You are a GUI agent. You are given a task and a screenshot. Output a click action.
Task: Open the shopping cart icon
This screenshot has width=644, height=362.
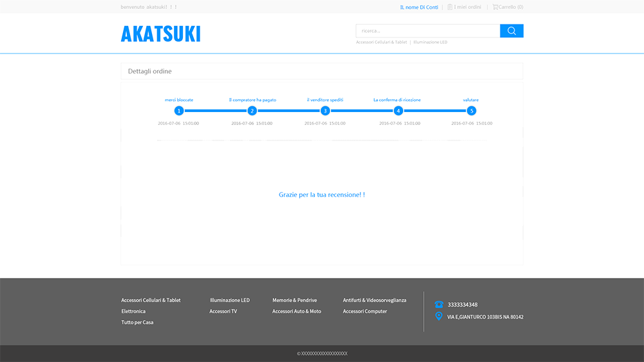click(495, 7)
